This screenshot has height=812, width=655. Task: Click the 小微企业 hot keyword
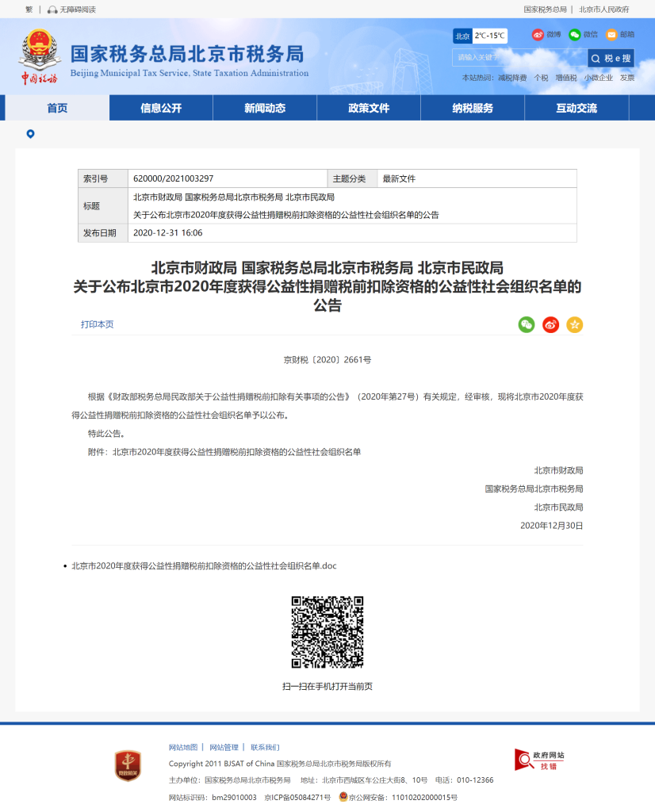(x=599, y=78)
